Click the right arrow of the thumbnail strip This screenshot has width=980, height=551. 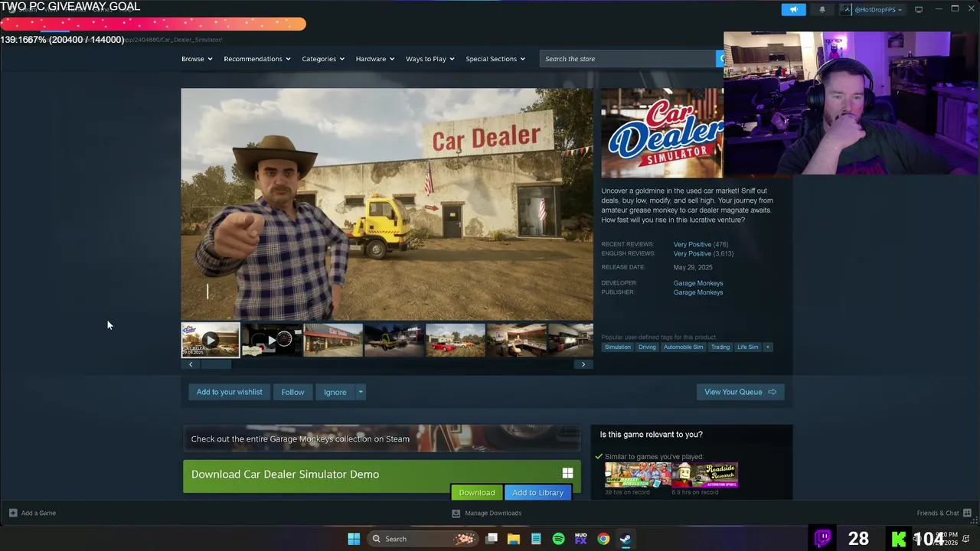pyautogui.click(x=583, y=364)
